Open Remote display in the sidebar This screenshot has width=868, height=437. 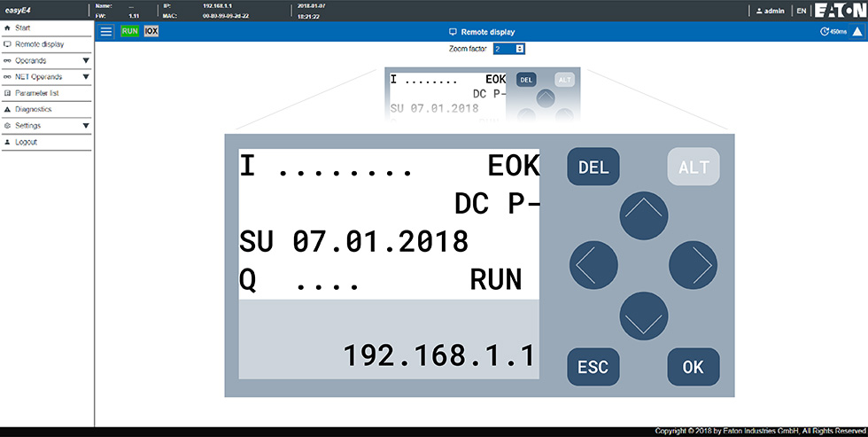(46, 44)
